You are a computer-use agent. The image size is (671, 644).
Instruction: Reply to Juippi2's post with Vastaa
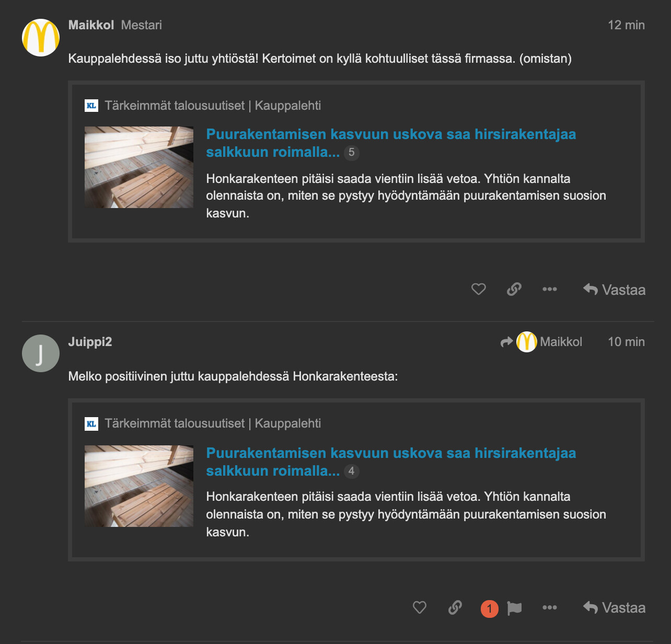(x=615, y=608)
